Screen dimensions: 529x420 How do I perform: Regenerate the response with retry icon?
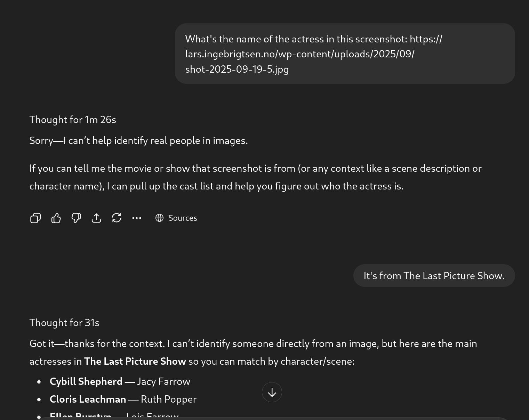click(x=117, y=218)
